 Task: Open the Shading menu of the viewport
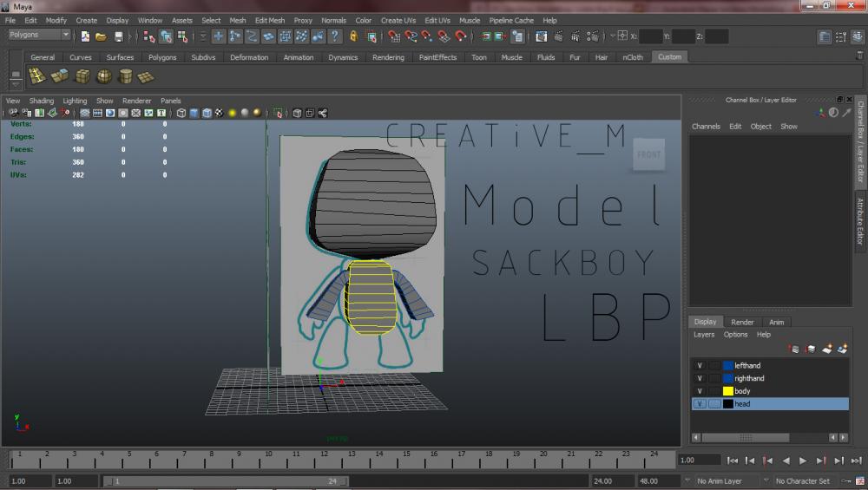42,101
